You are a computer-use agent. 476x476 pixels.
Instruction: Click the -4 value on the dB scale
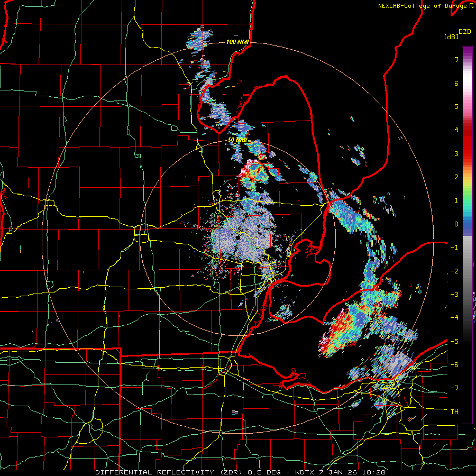point(454,318)
